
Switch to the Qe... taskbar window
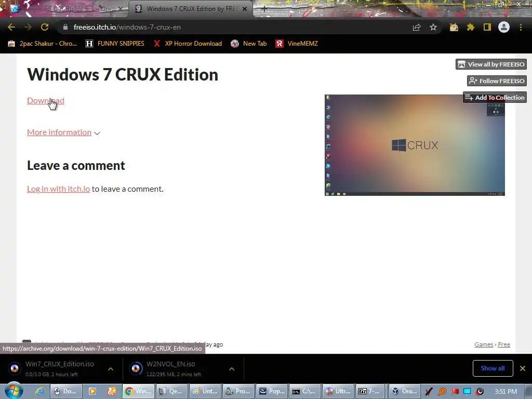[171, 391]
